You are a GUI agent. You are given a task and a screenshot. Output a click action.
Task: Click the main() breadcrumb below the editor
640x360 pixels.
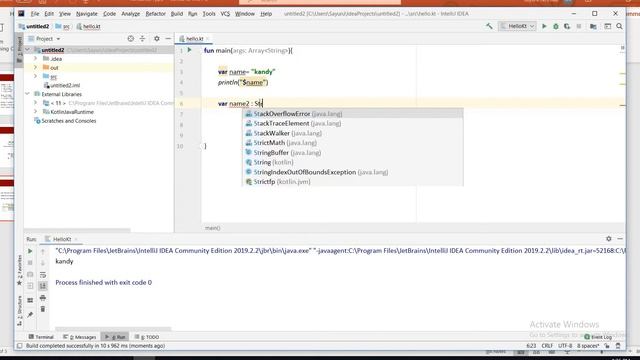point(212,228)
